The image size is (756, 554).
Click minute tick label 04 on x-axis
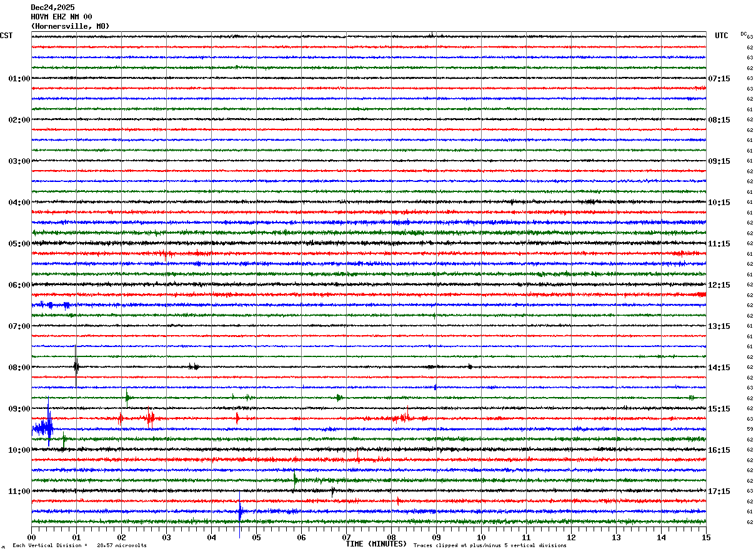click(x=211, y=537)
